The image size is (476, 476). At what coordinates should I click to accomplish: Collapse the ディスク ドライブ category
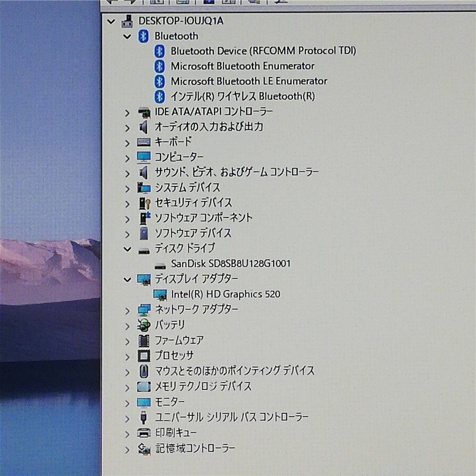tap(127, 248)
